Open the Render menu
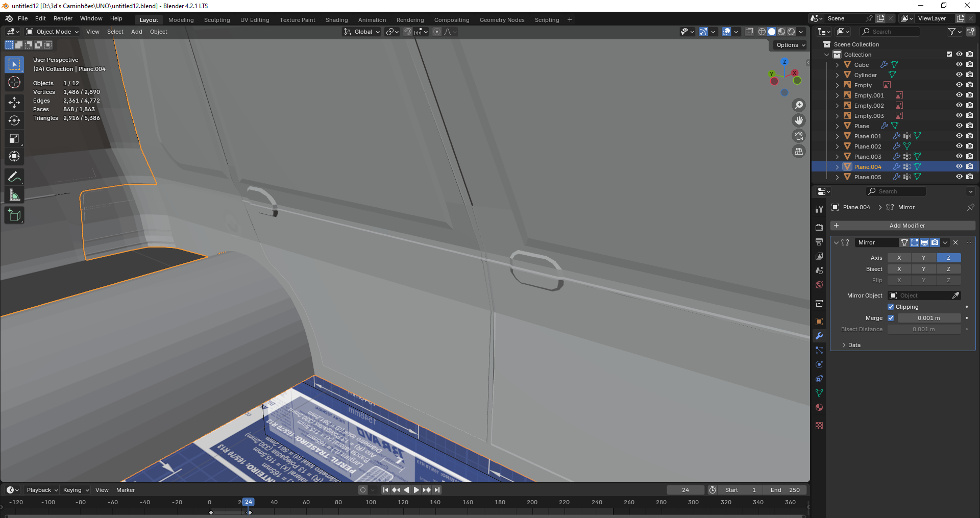Viewport: 980px width, 518px height. tap(63, 18)
